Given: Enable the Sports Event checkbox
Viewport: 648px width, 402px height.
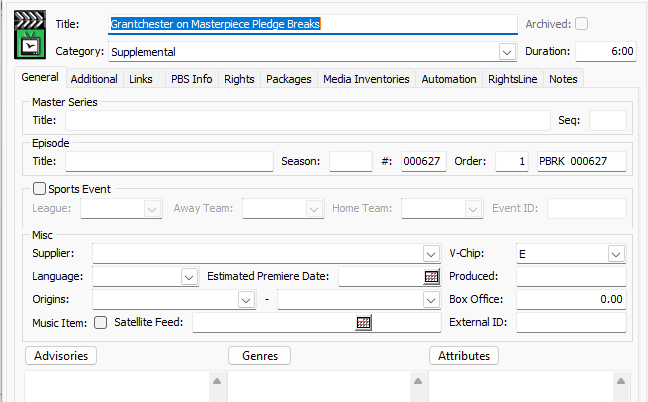Looking at the screenshot, I should click(39, 189).
